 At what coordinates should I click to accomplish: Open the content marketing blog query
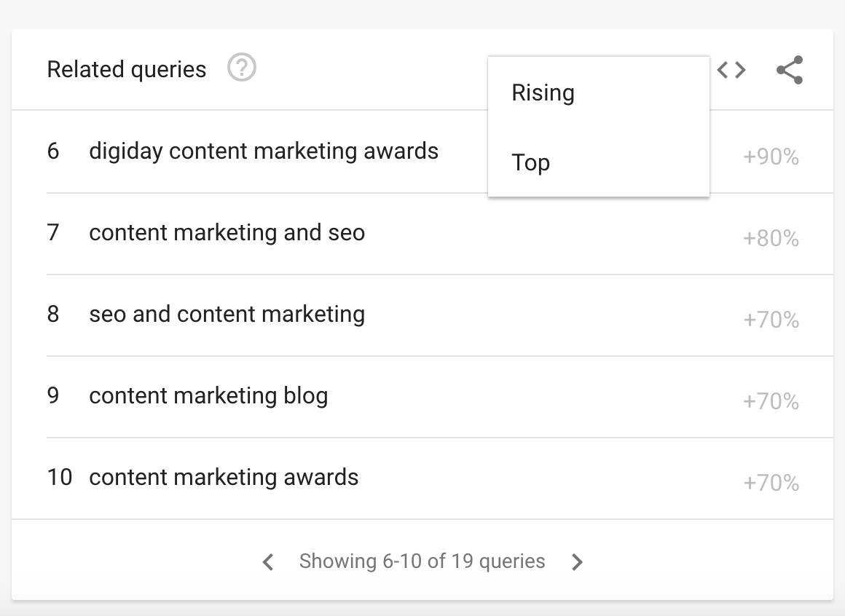[208, 396]
